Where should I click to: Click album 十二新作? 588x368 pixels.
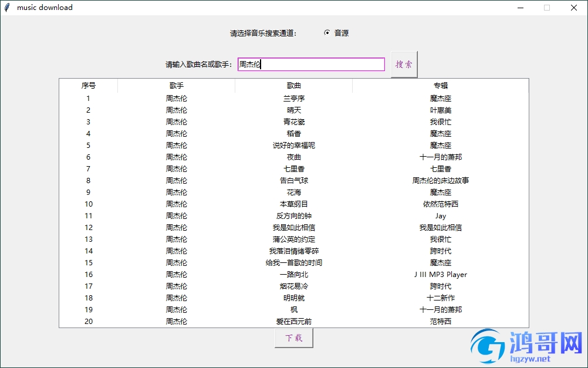click(441, 298)
